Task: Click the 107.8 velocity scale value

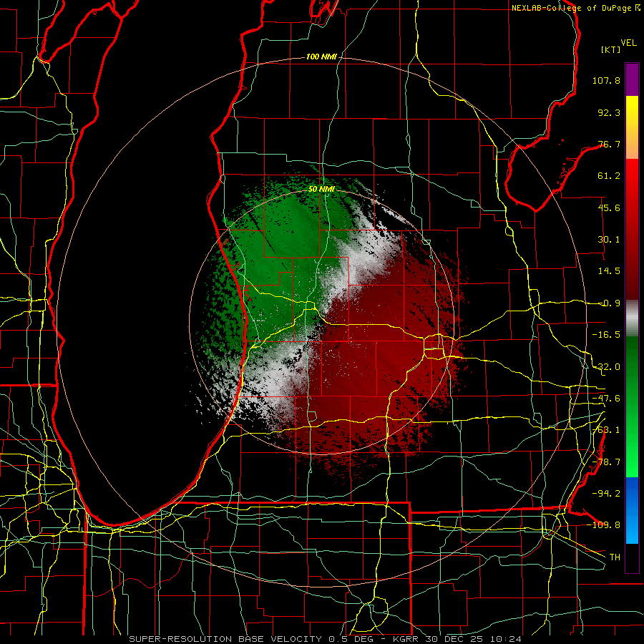Action: (606, 80)
